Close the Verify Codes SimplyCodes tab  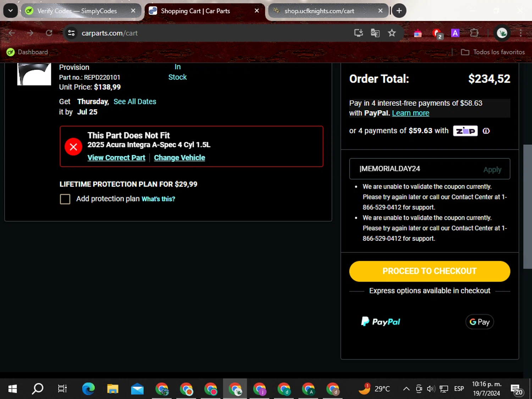tap(133, 11)
